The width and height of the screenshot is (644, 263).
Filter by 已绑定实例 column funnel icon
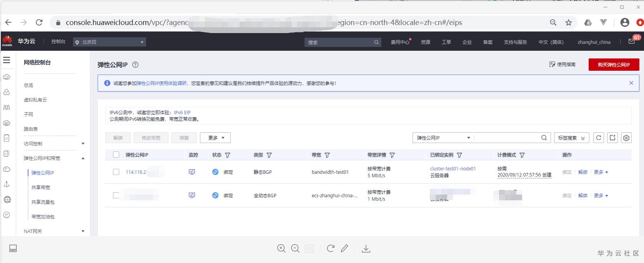tap(459, 155)
